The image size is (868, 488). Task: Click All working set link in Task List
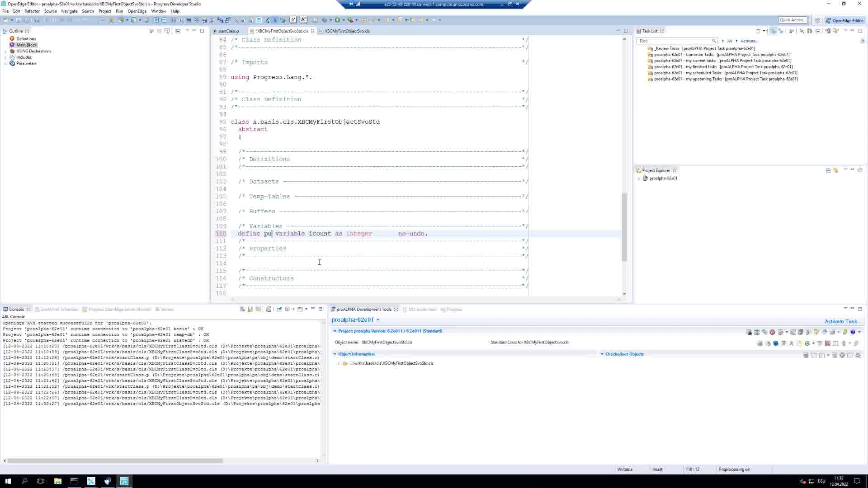[729, 41]
